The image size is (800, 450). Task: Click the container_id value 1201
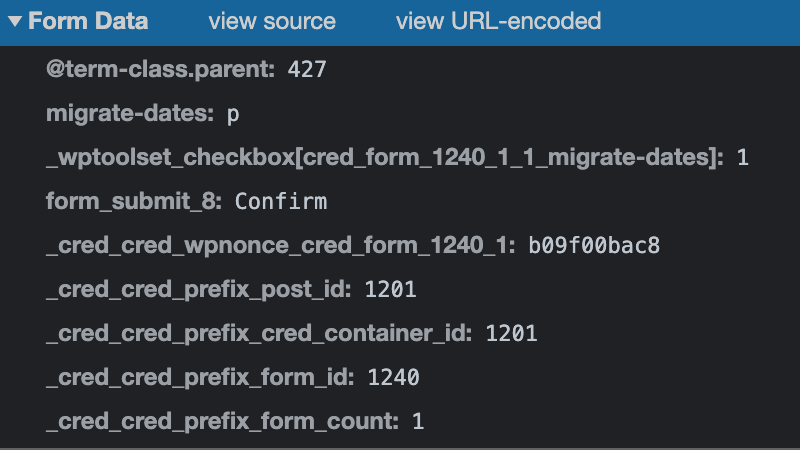pos(511,333)
